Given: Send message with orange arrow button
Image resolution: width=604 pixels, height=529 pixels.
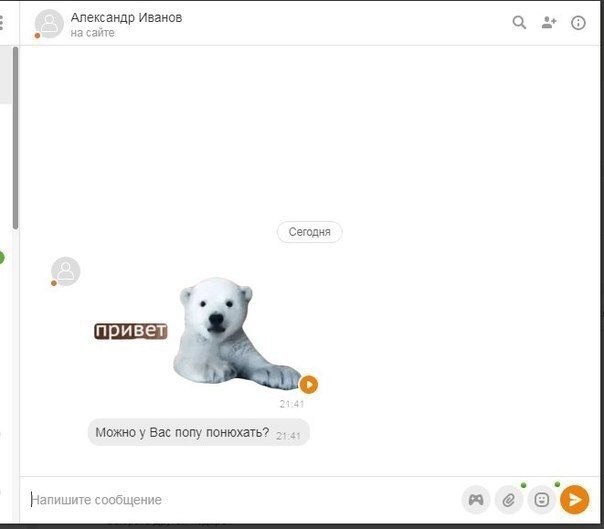Looking at the screenshot, I should click(575, 500).
